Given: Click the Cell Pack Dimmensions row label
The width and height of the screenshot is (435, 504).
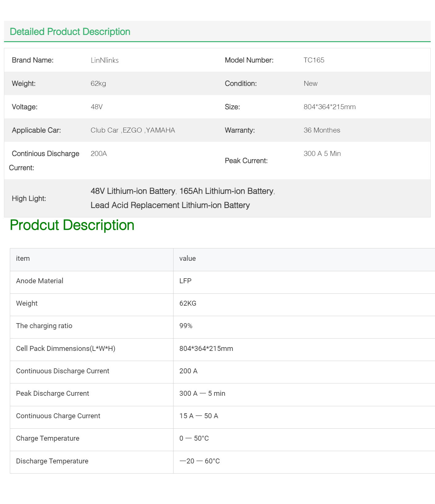Looking at the screenshot, I should click(66, 349).
